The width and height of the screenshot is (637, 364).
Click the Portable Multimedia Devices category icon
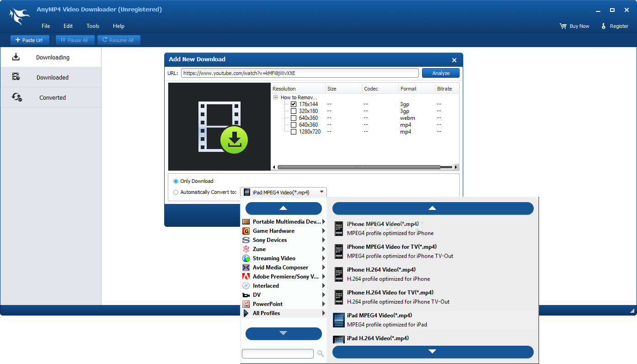(x=246, y=222)
